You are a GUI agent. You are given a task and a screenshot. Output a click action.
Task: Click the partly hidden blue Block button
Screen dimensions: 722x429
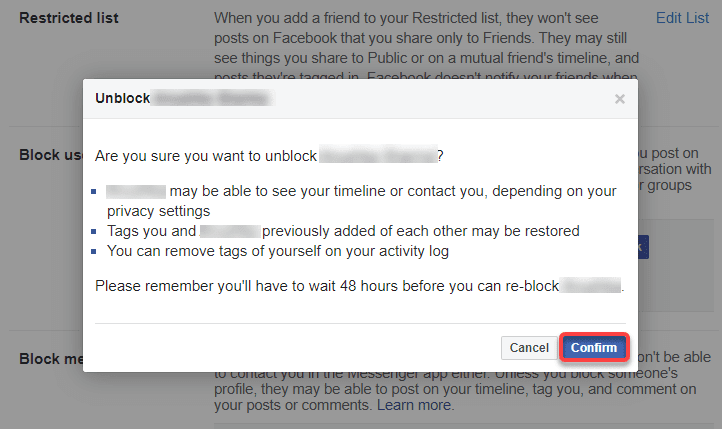(643, 247)
